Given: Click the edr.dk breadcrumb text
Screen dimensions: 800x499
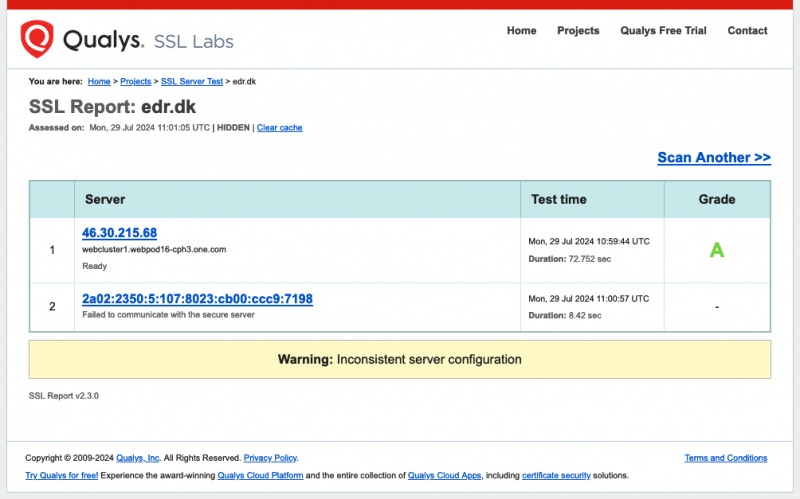Looking at the screenshot, I should point(244,82).
